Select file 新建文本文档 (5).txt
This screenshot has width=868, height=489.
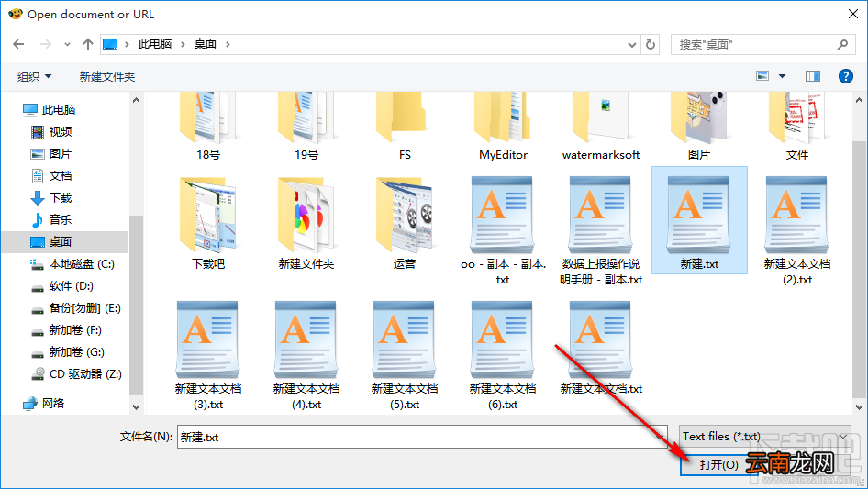(x=405, y=356)
